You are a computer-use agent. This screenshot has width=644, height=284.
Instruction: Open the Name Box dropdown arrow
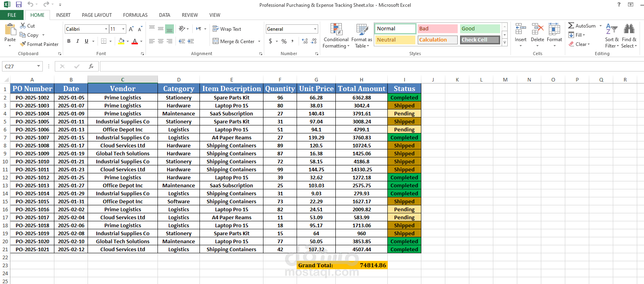[39, 66]
